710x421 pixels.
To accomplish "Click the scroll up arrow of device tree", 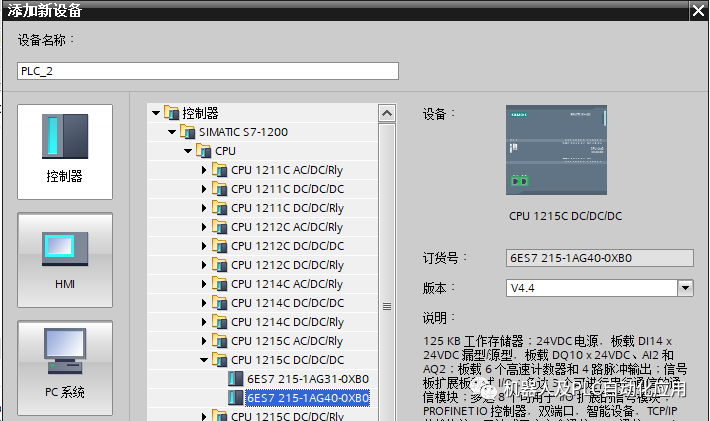I will [387, 113].
